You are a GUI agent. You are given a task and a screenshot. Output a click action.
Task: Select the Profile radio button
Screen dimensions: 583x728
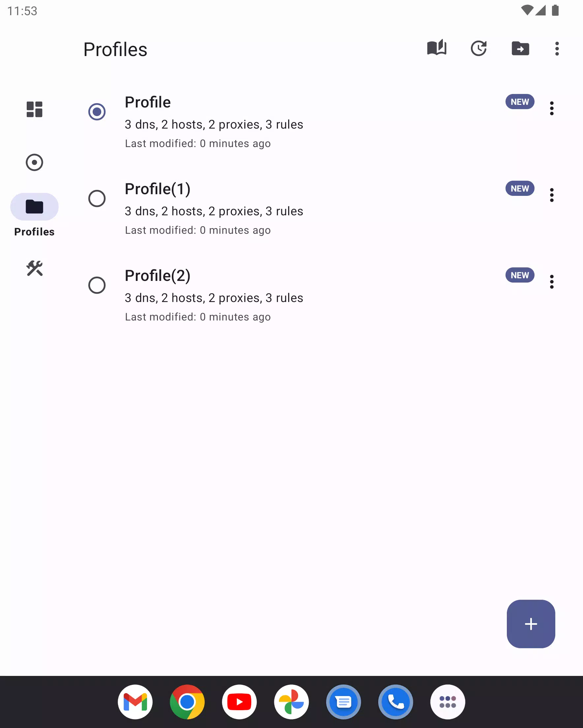point(97,112)
